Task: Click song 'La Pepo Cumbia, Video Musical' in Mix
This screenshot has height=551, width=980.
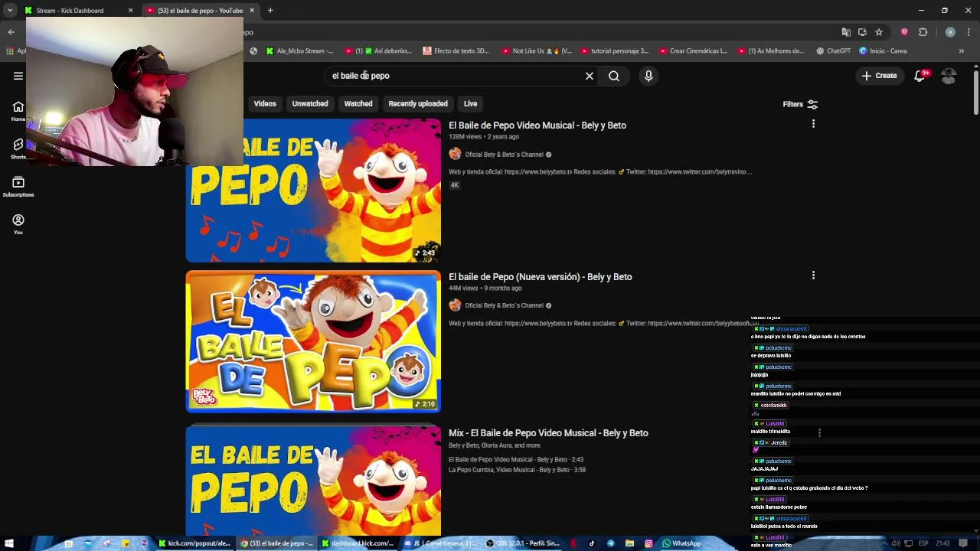Action: (517, 470)
